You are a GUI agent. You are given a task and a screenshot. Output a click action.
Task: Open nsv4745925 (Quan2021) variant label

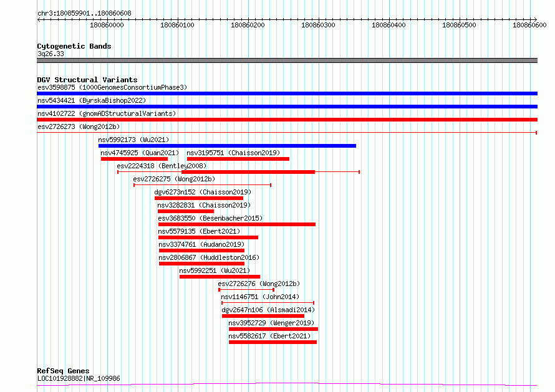[140, 153]
